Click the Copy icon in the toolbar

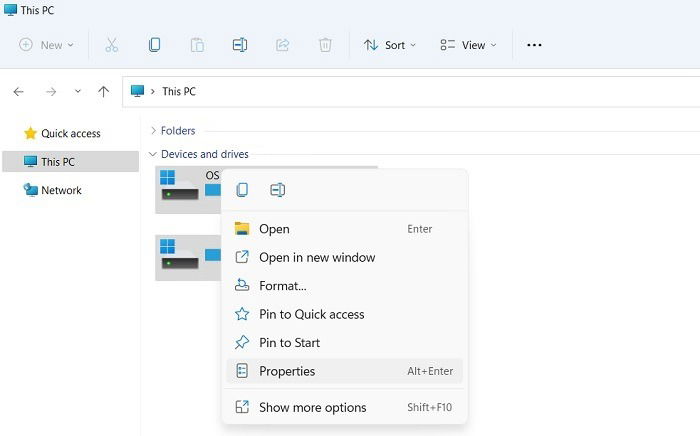(x=154, y=45)
